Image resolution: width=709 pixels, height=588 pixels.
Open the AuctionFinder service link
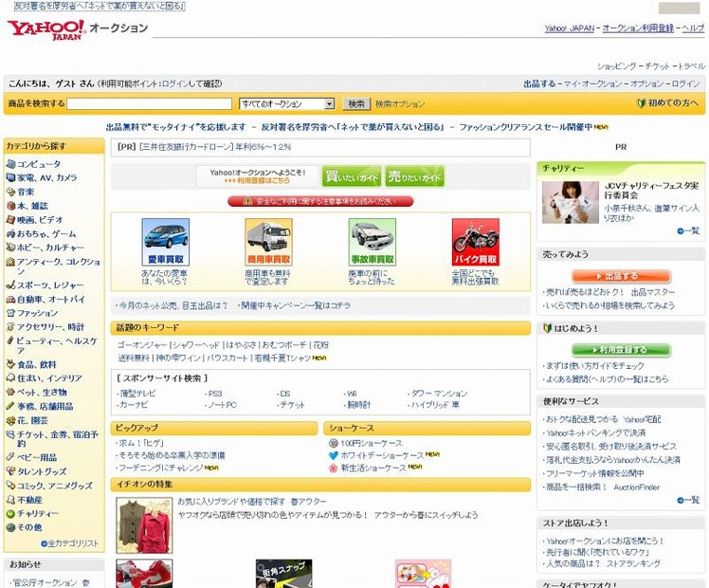tap(637, 487)
